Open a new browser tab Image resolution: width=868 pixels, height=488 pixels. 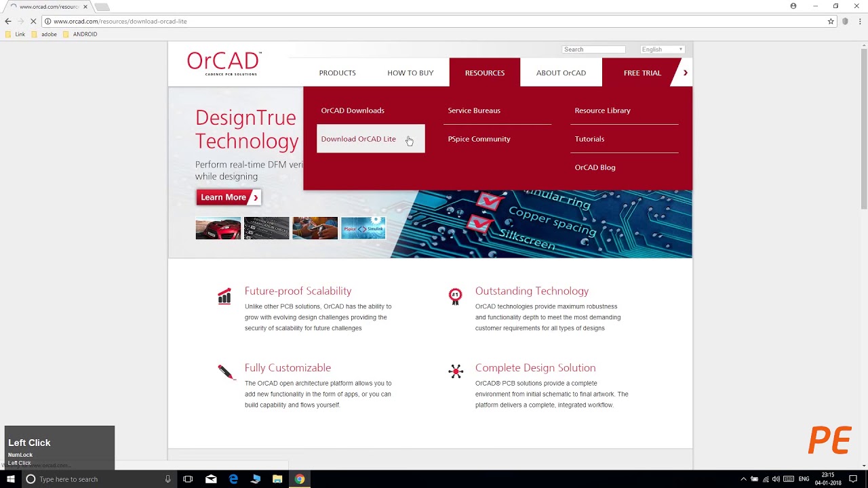coord(102,7)
